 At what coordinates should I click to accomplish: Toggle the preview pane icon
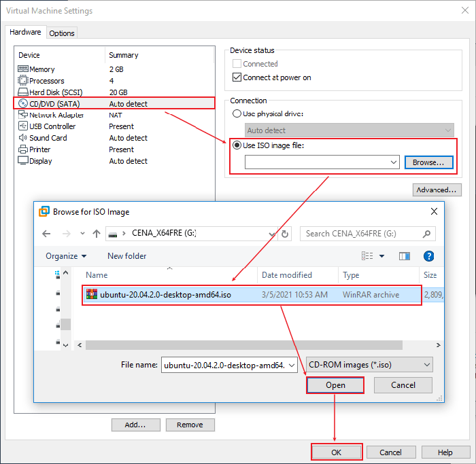(x=405, y=256)
